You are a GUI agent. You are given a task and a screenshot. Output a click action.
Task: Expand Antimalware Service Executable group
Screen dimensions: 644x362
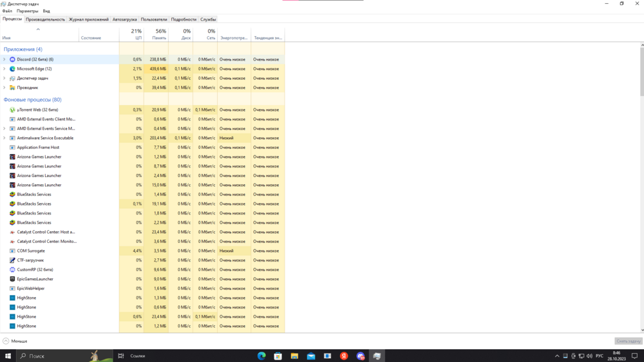click(x=5, y=138)
